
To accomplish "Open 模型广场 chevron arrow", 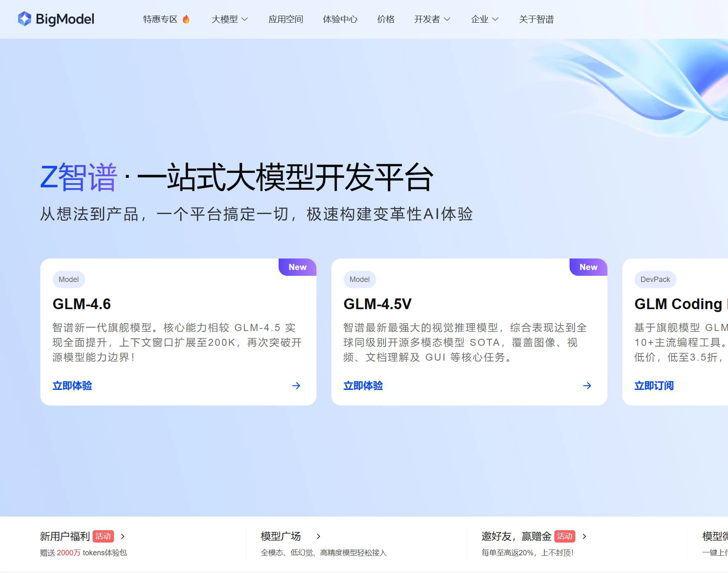I will 318,536.
